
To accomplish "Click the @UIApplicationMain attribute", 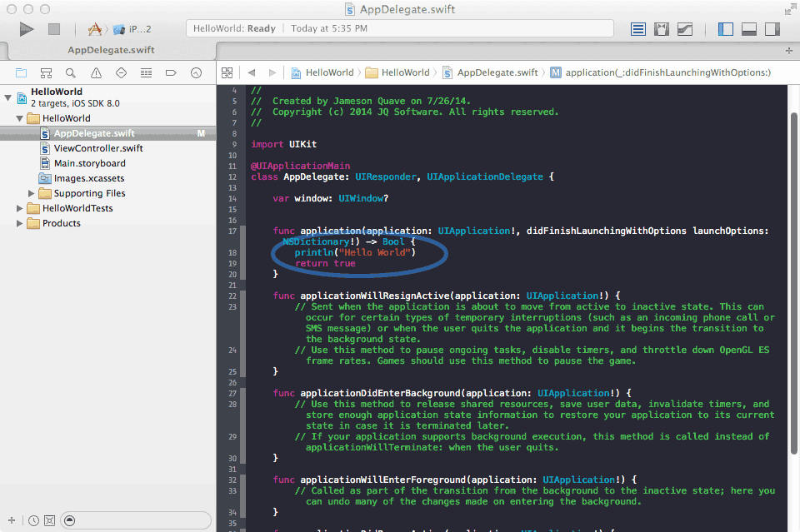I will (301, 166).
